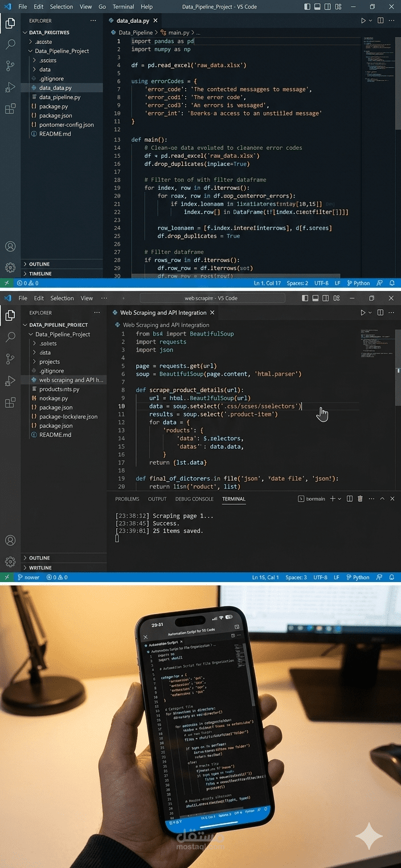
Task: Expand OUTLINE section in Data_Pipeline_Project window
Action: click(x=62, y=264)
